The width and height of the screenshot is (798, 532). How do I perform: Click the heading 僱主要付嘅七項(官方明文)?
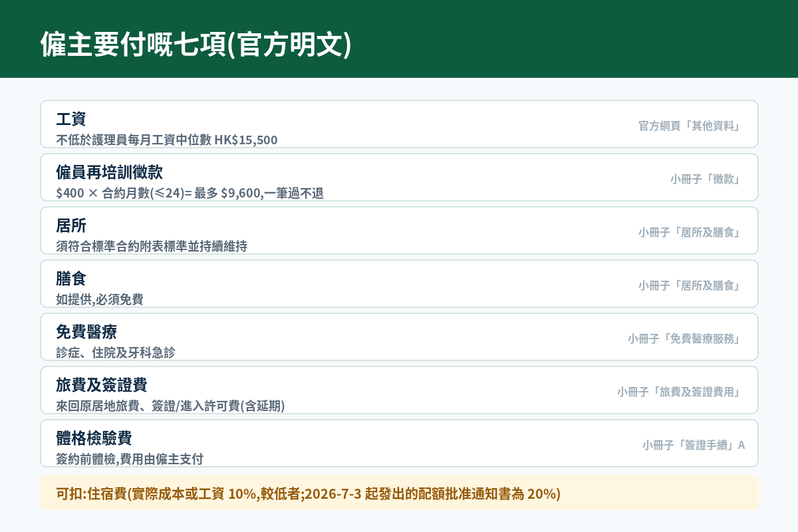[x=196, y=45]
